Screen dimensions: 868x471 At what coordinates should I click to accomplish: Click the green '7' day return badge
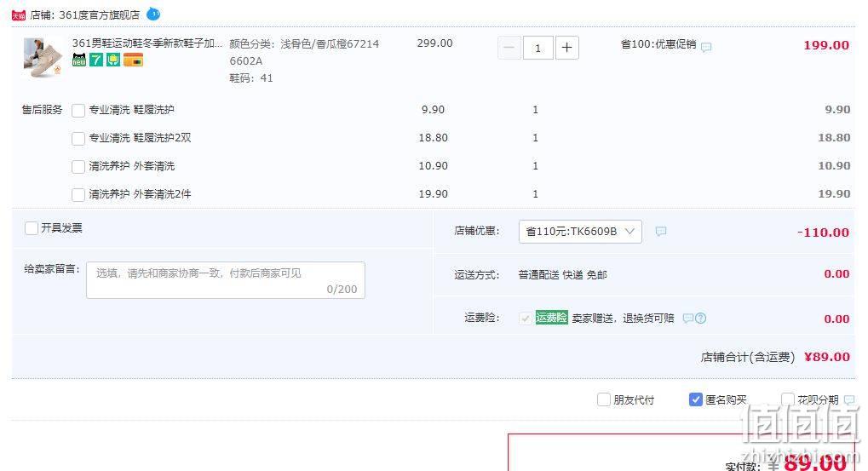(x=96, y=60)
